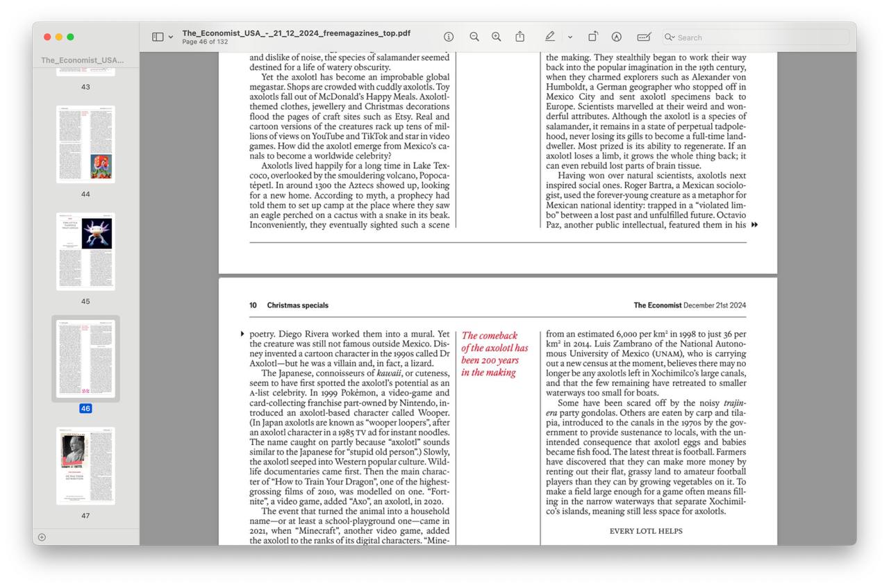Screen dimensions: 889x588
Task: Click the window's red close button
Action: [47, 37]
